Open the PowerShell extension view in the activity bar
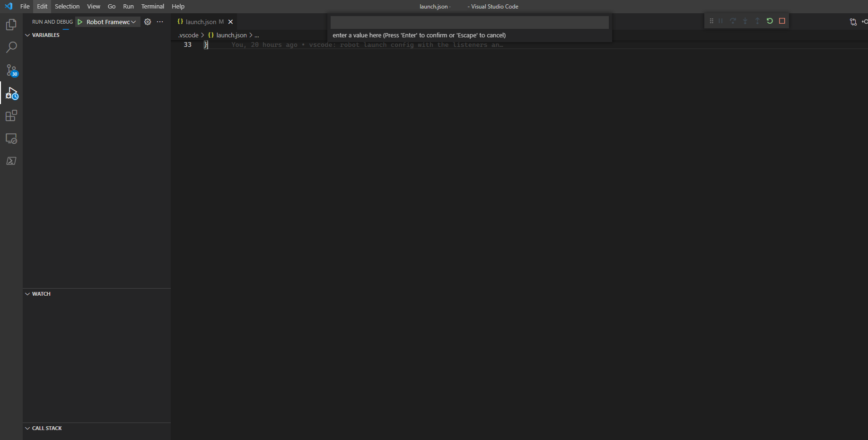The height and width of the screenshot is (440, 868). [x=11, y=161]
